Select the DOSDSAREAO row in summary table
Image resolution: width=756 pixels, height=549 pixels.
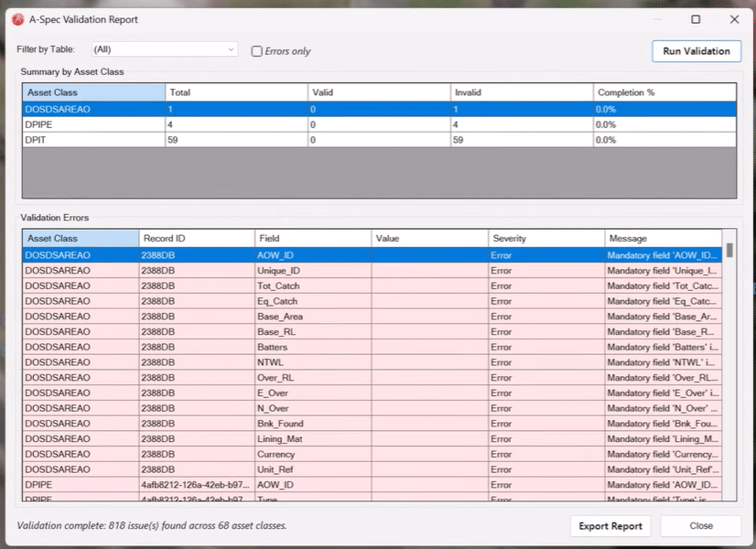point(379,110)
